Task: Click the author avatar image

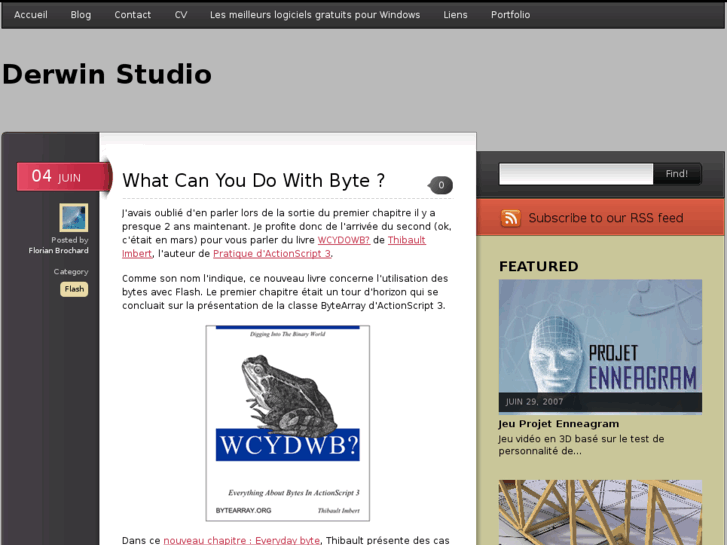Action: point(73,217)
